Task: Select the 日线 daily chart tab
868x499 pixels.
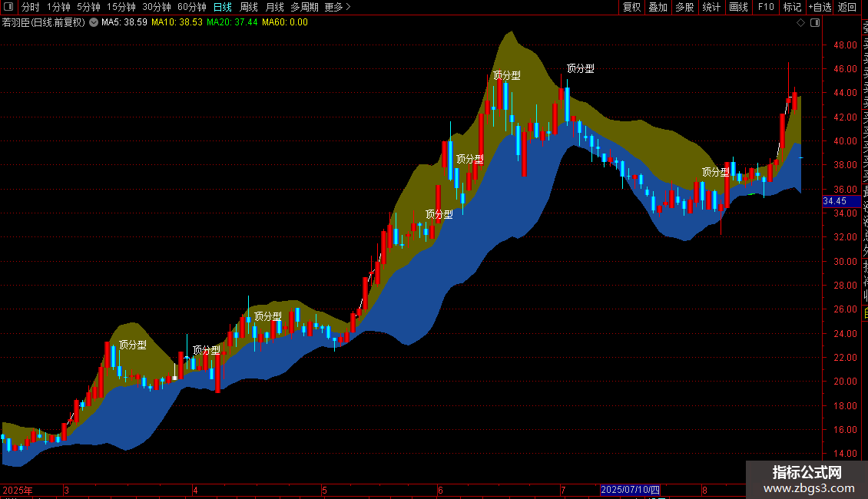Action: pos(223,7)
